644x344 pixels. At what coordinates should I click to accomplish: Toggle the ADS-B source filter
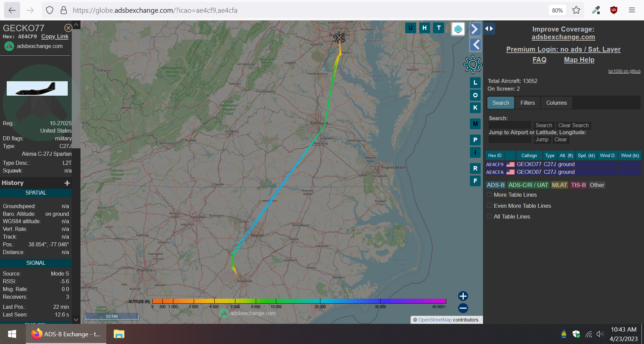click(x=496, y=185)
